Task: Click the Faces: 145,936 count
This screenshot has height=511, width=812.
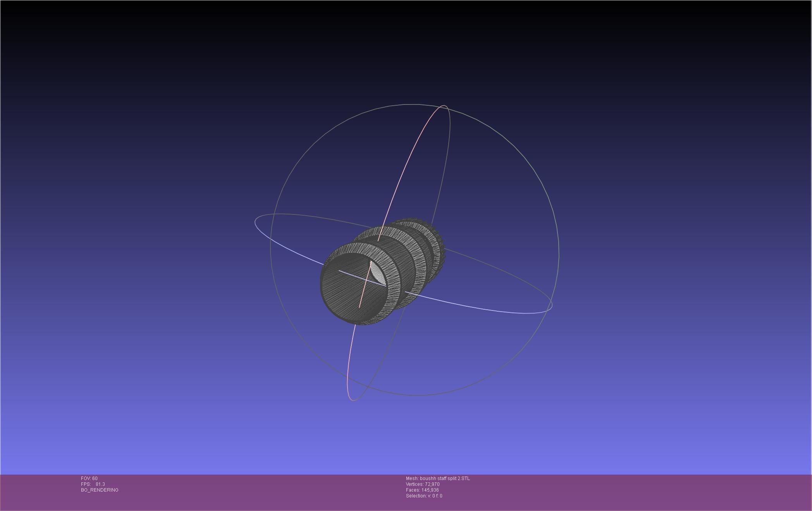Action: pyautogui.click(x=422, y=490)
